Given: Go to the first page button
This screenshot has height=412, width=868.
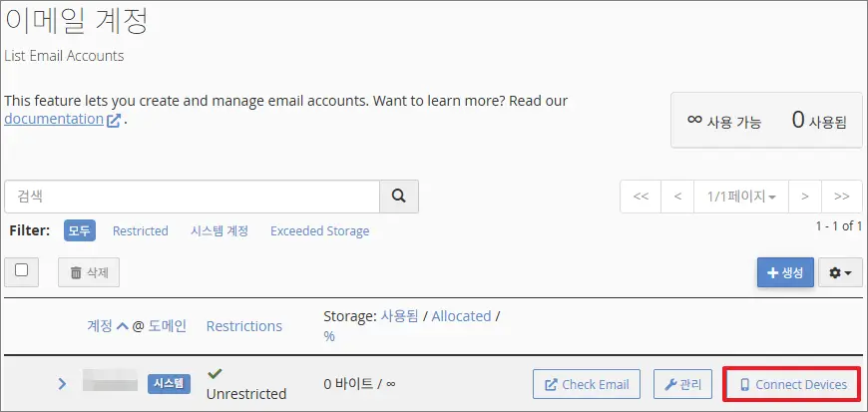Looking at the screenshot, I should (641, 197).
